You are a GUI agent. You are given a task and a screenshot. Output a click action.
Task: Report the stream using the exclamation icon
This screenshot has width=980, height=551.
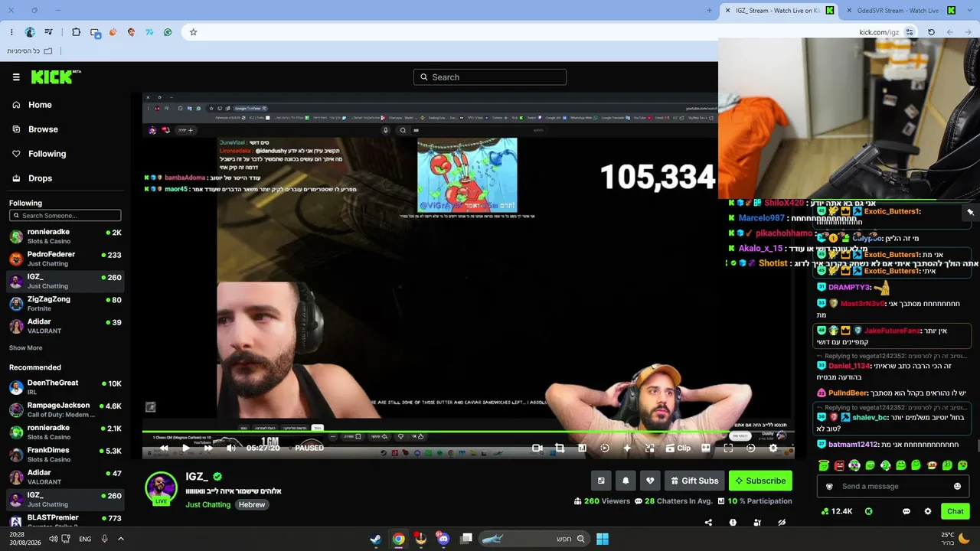coord(733,523)
